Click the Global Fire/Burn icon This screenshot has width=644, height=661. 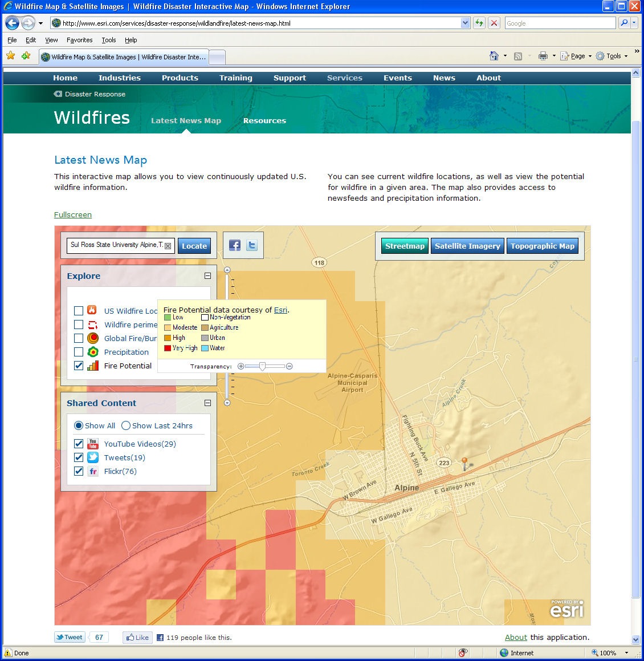93,338
